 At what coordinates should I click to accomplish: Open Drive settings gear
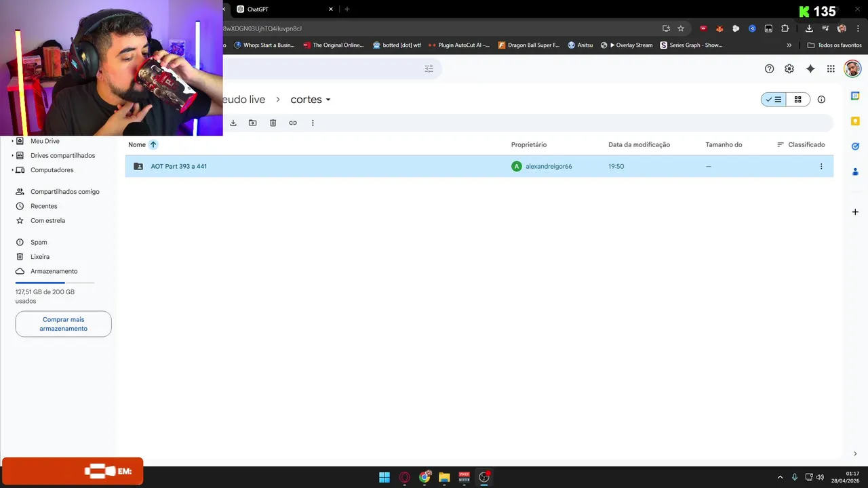[789, 68]
